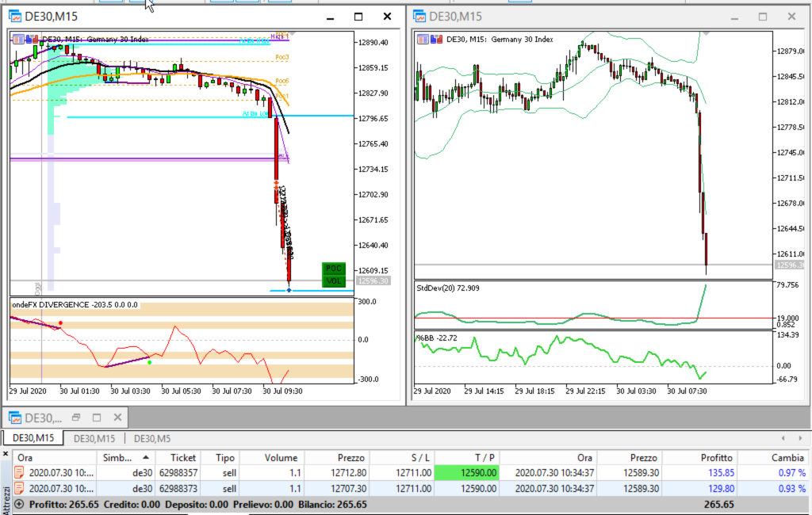Close the right DE30,M15 chart window

(x=792, y=17)
